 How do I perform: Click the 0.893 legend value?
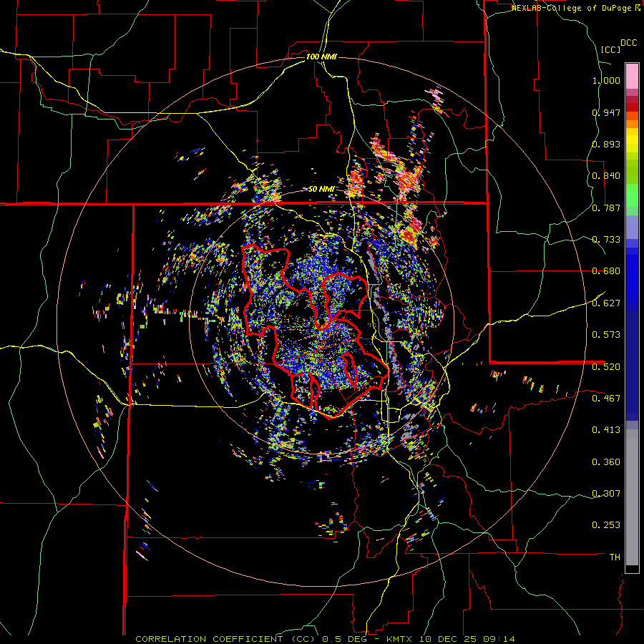(x=606, y=144)
